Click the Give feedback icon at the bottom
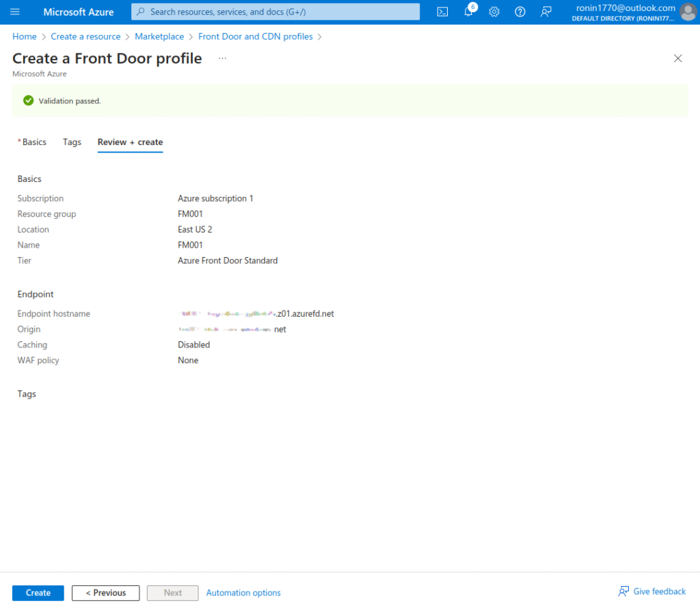The width and height of the screenshot is (700, 610). (x=623, y=592)
